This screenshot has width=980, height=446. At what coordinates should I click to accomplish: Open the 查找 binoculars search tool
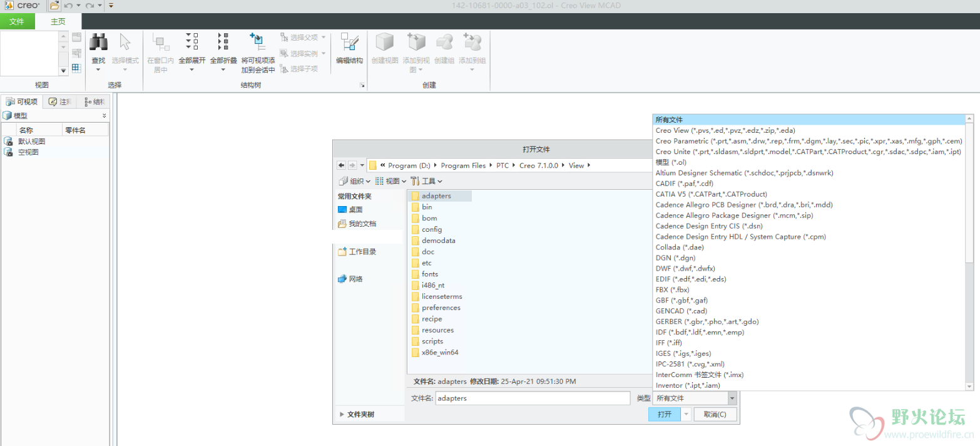click(98, 43)
